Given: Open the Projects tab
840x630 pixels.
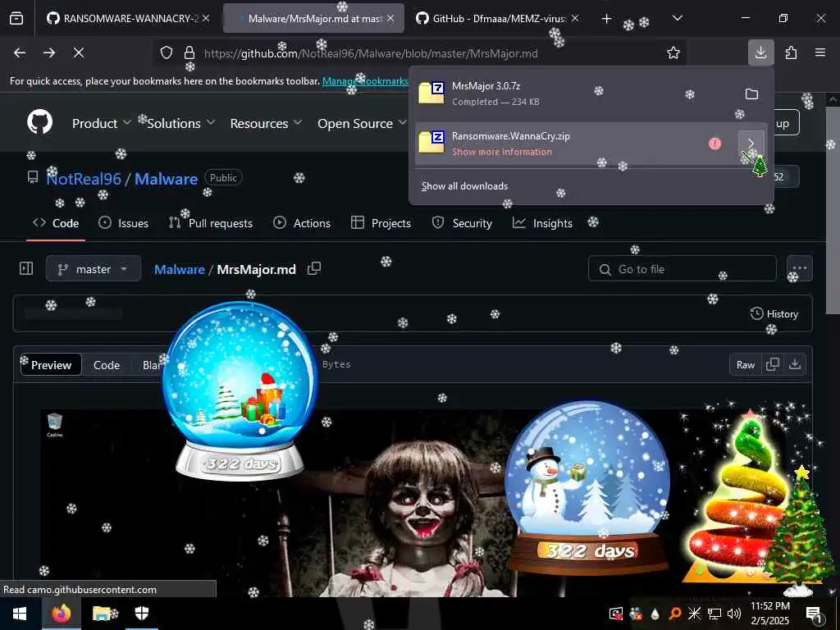Looking at the screenshot, I should click(x=381, y=223).
